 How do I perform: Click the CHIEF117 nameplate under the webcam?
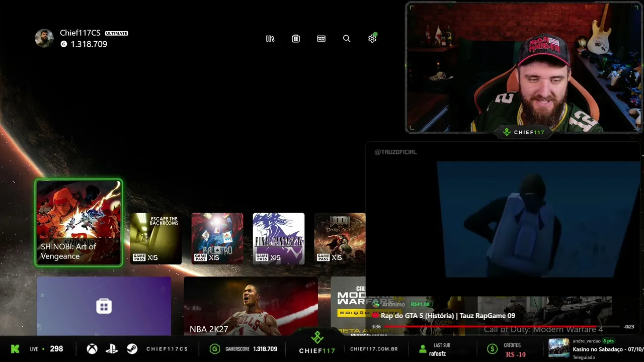524,132
